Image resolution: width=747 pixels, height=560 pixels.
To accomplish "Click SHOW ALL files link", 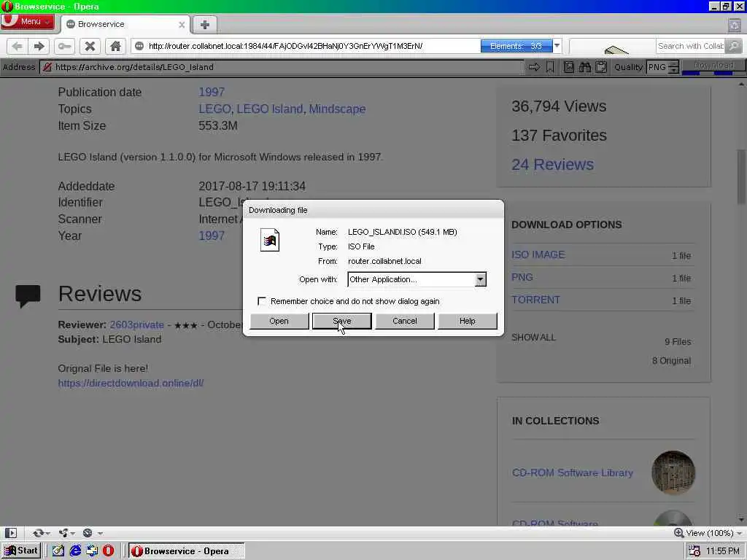I will pos(533,338).
